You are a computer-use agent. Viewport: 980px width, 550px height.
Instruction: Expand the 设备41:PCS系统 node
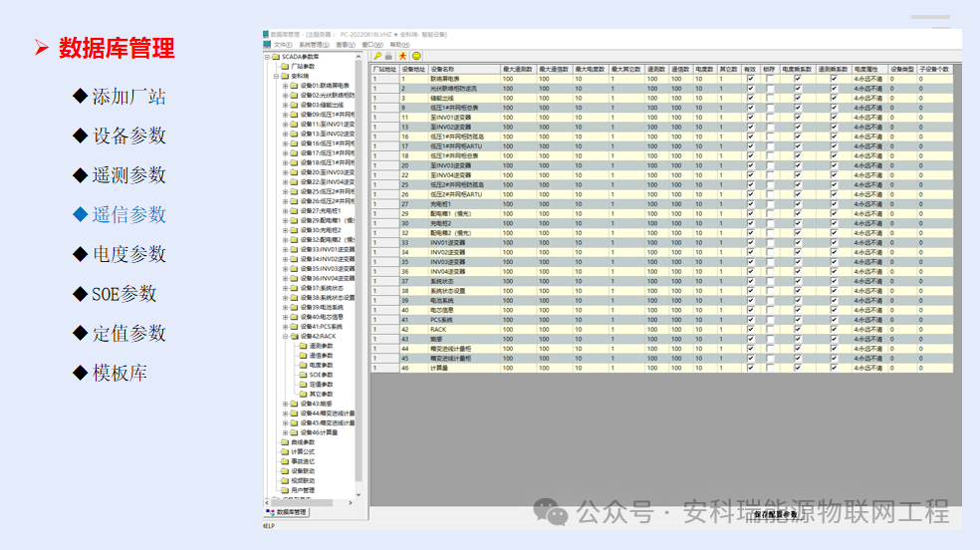[286, 327]
